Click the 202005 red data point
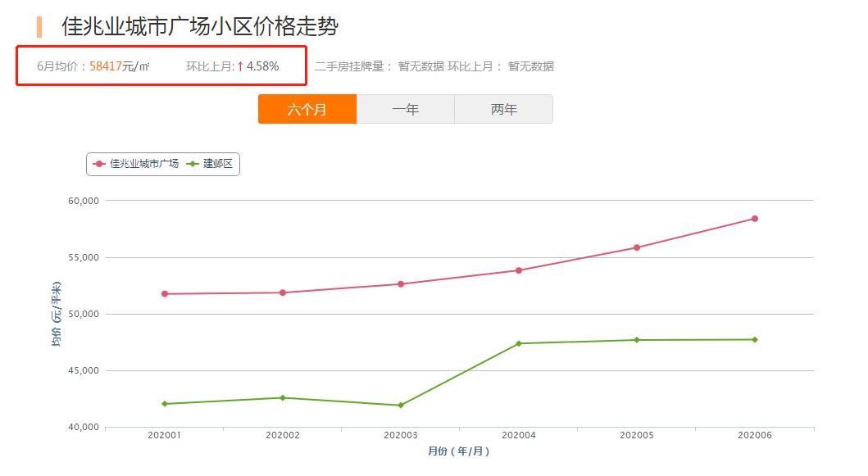The image size is (868, 476). [637, 247]
